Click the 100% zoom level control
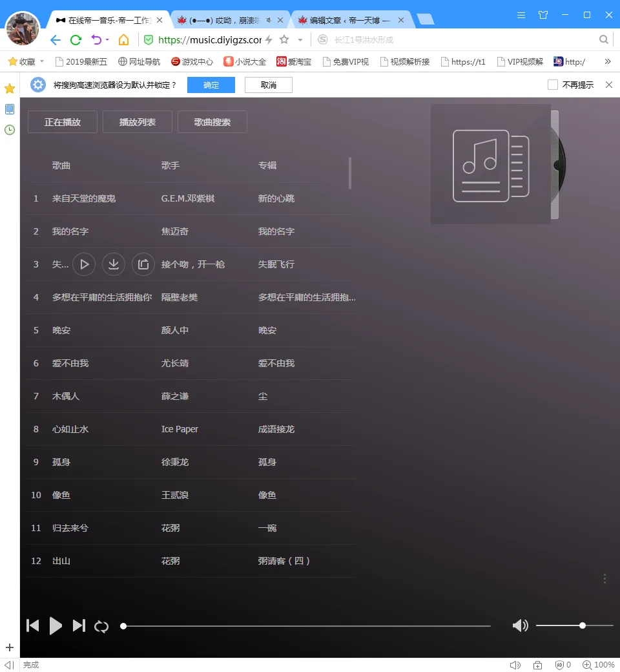Viewport: 620px width, 672px height. coord(599,665)
